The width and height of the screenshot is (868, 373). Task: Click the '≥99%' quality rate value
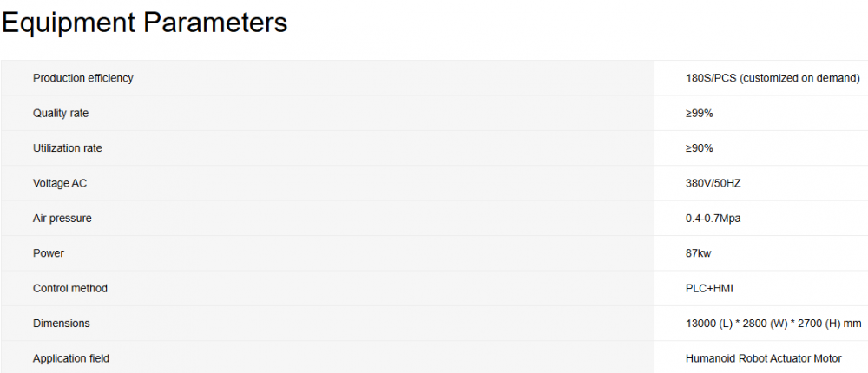(x=700, y=113)
